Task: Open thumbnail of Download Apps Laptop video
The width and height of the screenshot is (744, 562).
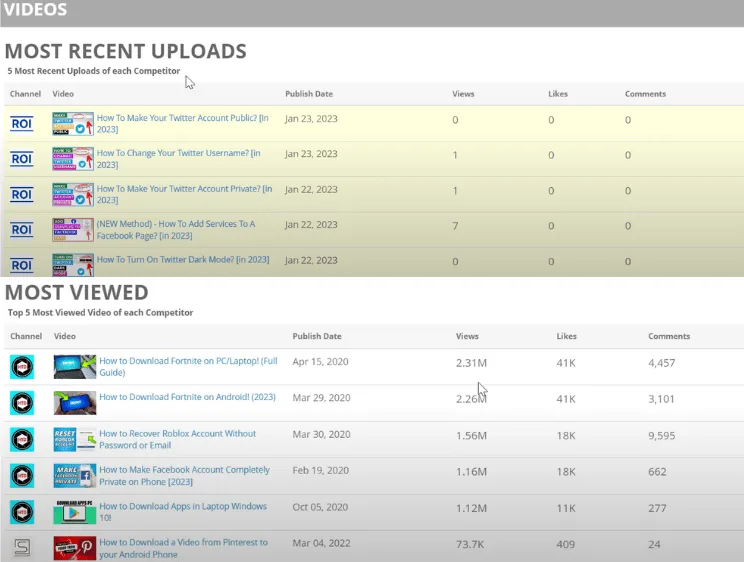Action: coord(75,512)
